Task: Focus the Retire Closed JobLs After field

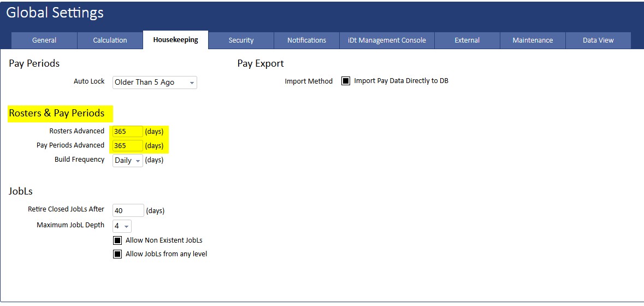Action: tap(128, 211)
